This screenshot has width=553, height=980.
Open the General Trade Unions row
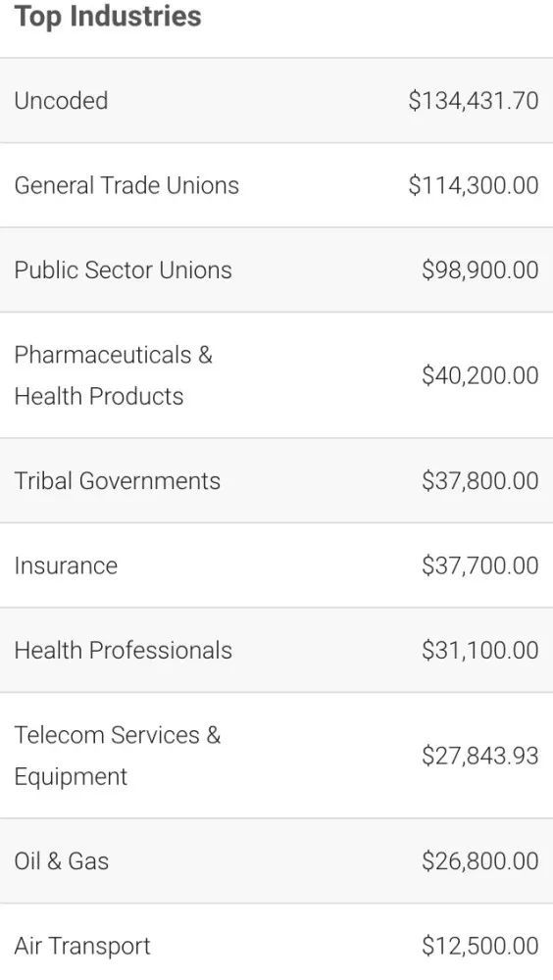coord(276,185)
